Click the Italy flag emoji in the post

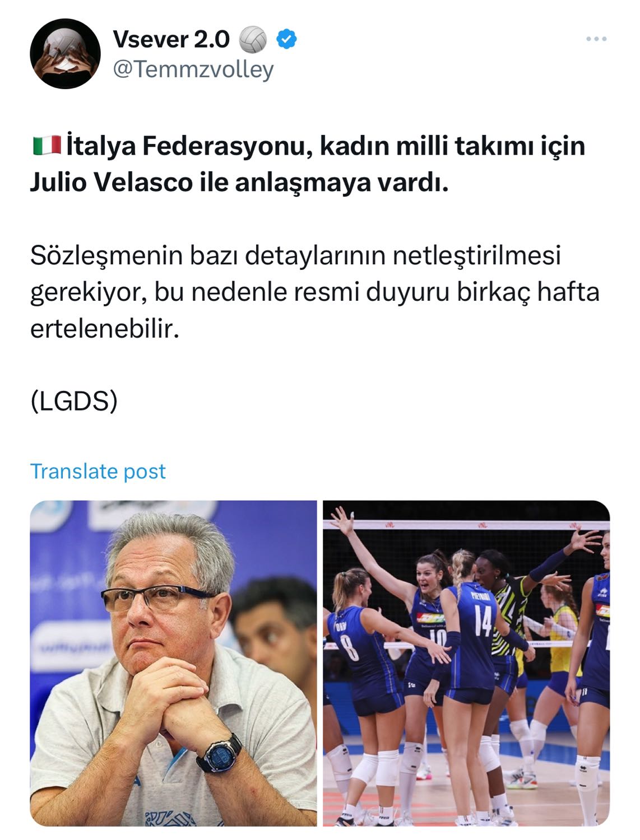click(x=47, y=146)
